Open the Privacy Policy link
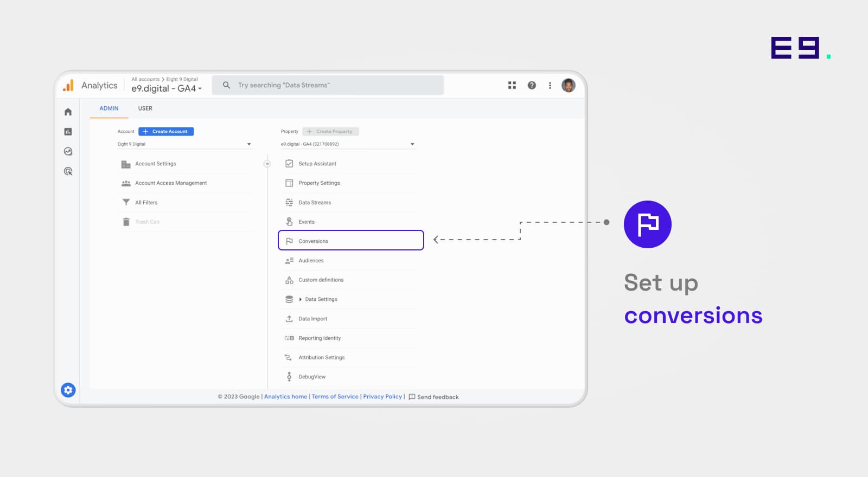 tap(382, 397)
